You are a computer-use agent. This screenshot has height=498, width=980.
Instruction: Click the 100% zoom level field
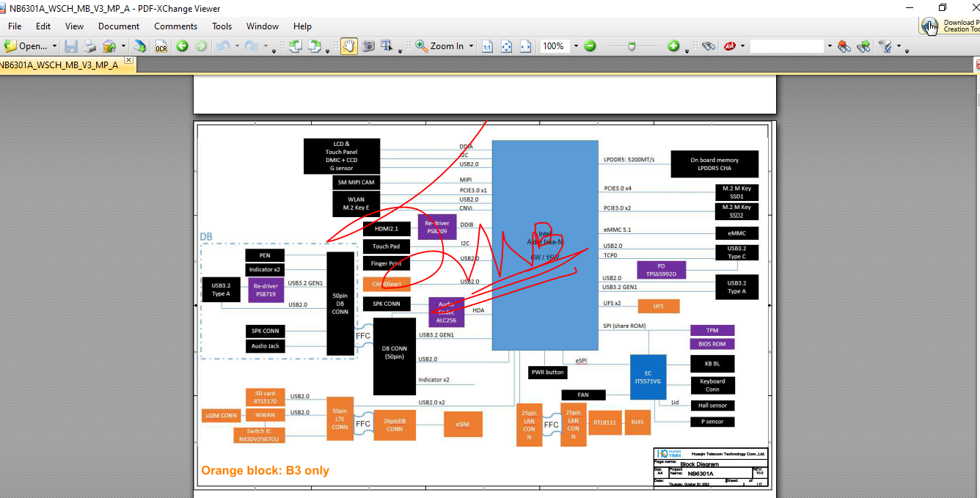pos(555,45)
